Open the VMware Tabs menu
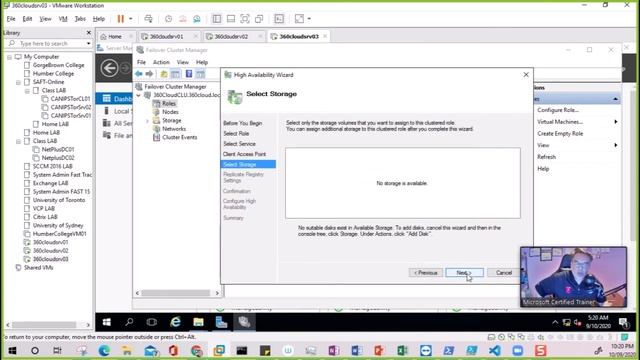The image size is (640, 360). pos(80,19)
